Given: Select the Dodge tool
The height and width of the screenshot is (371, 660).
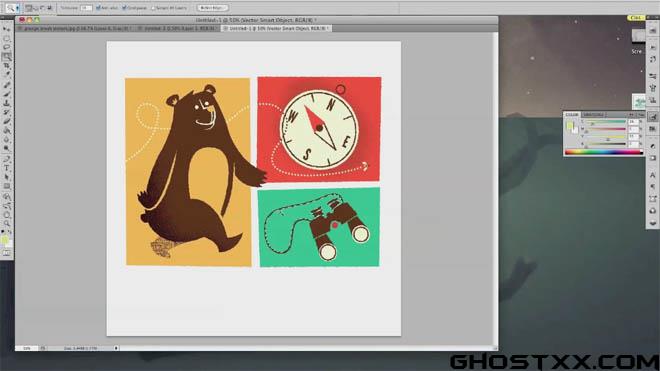Looking at the screenshot, I should 6,148.
